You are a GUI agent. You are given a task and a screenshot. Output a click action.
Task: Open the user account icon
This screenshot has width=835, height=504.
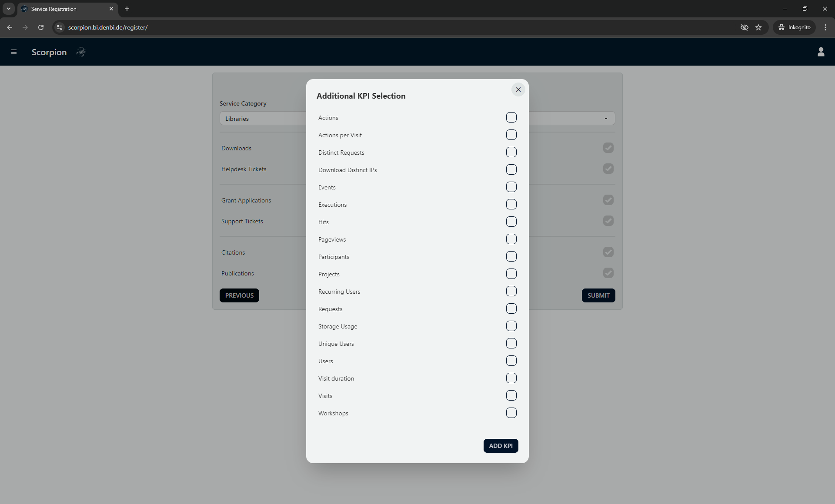[x=821, y=52]
